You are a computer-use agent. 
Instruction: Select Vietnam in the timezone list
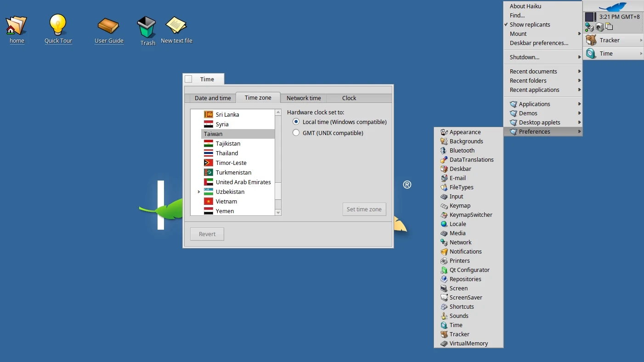tap(226, 201)
